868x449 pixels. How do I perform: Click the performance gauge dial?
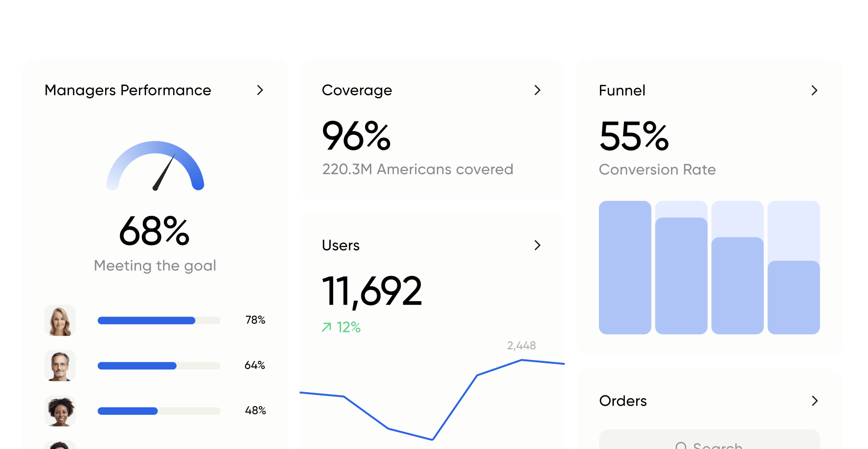tap(155, 166)
